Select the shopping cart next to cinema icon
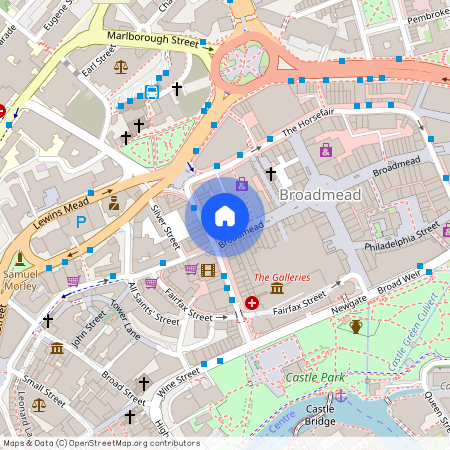Image resolution: width=450 pixels, height=450 pixels. pyautogui.click(x=192, y=269)
